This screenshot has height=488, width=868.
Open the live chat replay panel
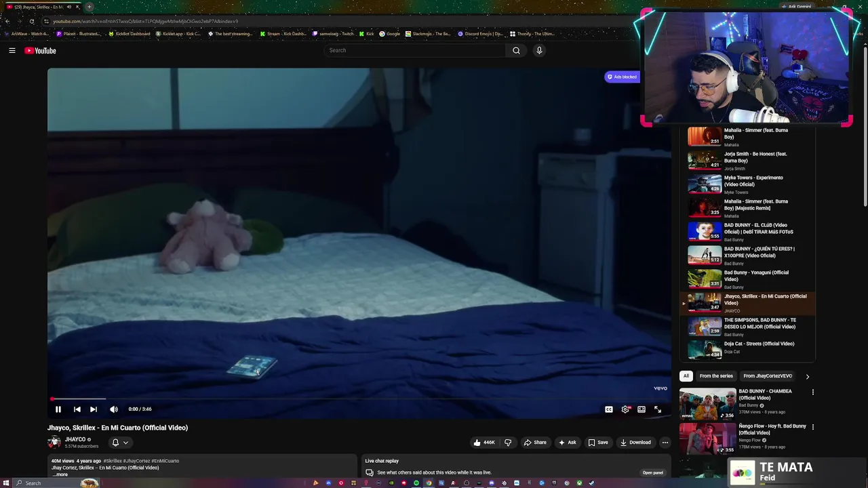(x=652, y=472)
